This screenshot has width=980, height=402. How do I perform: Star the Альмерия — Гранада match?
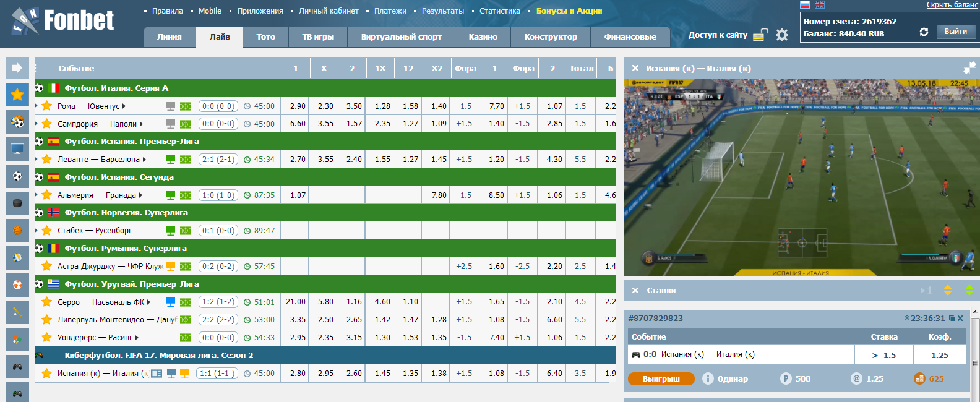coord(46,195)
